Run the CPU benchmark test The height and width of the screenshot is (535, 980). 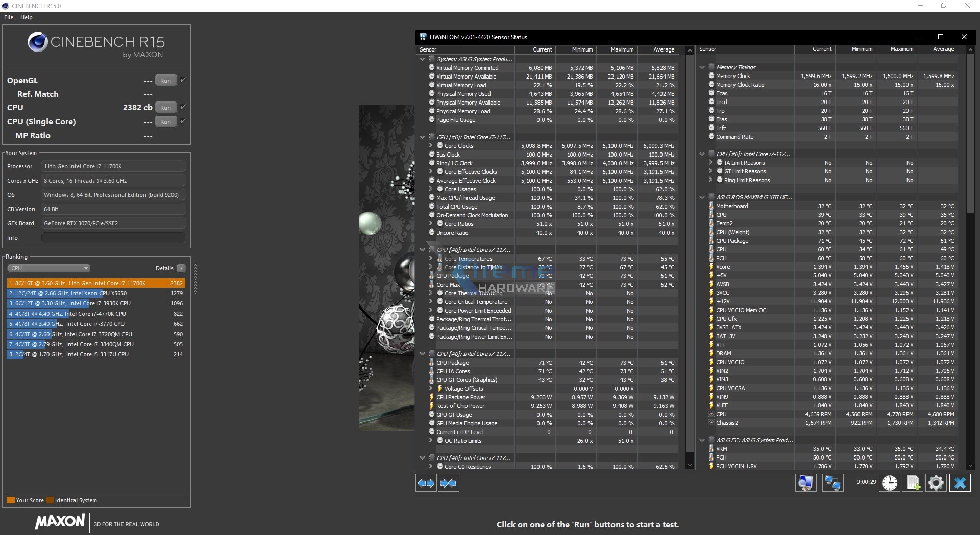point(165,108)
